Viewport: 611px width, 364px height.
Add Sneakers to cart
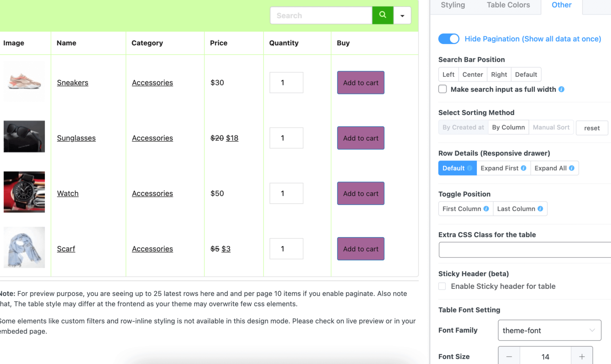click(x=360, y=83)
